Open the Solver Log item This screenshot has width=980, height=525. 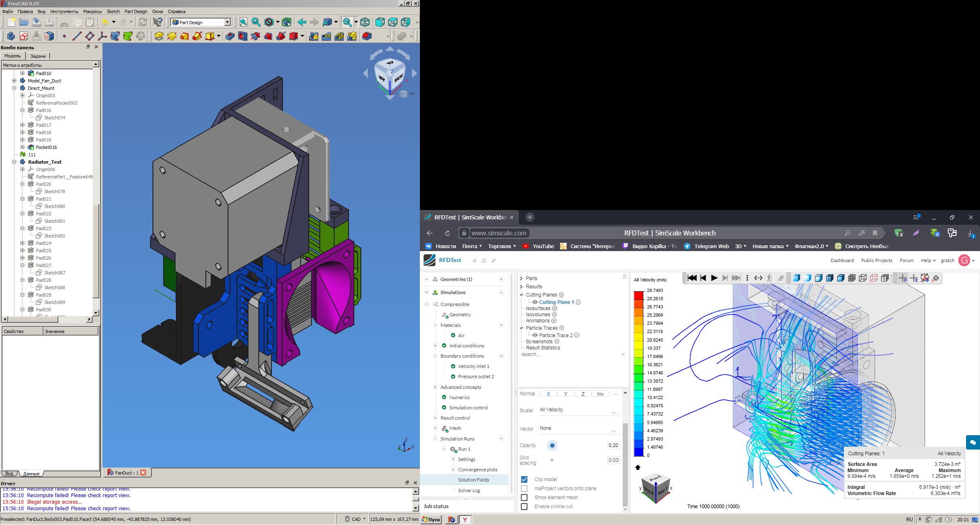click(469, 491)
